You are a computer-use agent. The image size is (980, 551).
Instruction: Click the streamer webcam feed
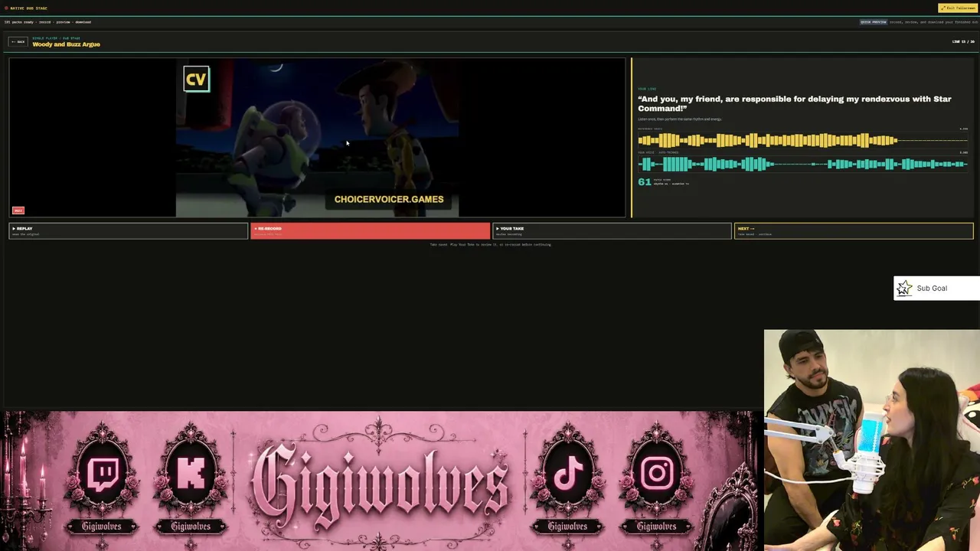click(x=872, y=440)
